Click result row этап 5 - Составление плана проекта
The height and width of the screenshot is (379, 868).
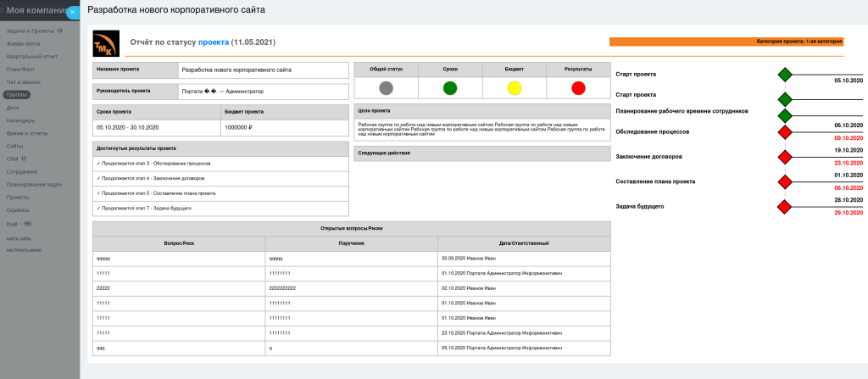[220, 193]
